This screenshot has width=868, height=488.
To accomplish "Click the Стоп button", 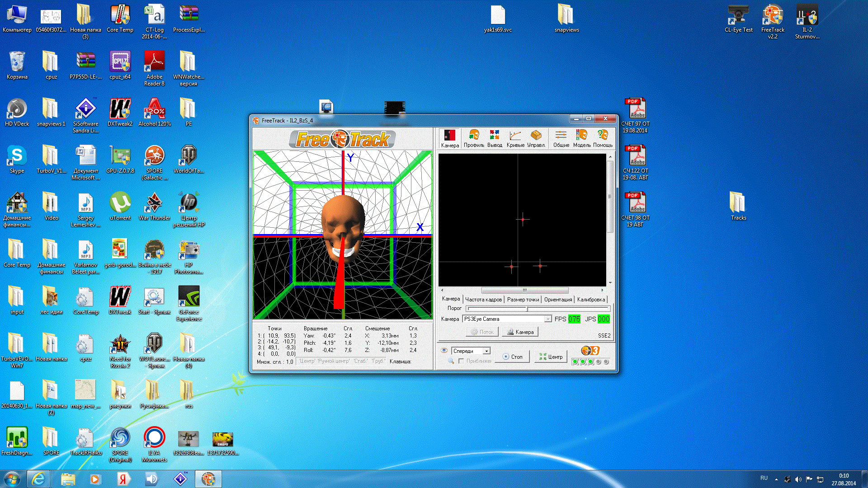I will [512, 357].
